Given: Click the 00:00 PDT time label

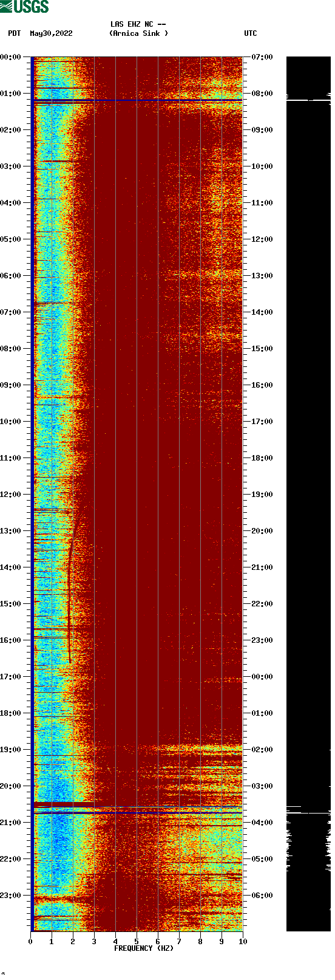Looking at the screenshot, I should (x=10, y=57).
